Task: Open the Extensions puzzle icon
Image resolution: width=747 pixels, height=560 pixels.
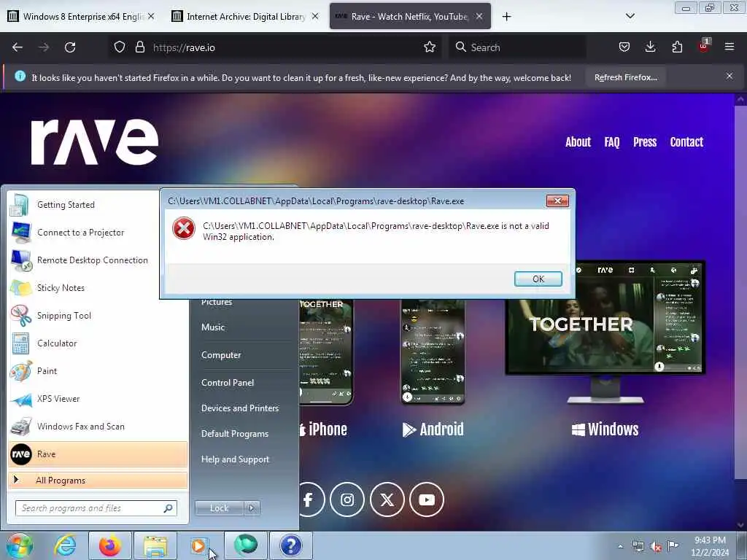Action: (x=677, y=47)
